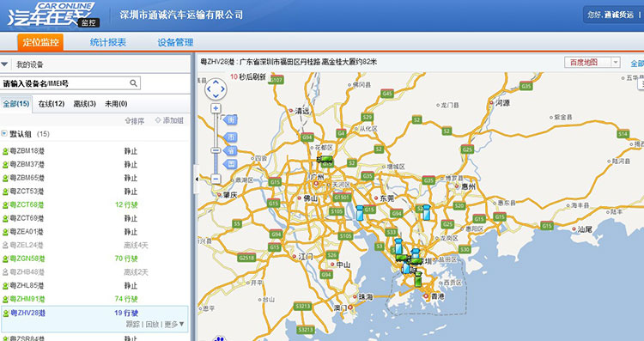Viewport: 644px width, 341px height.
Task: Click the green truck marker near Guangzhou
Action: coord(325,160)
